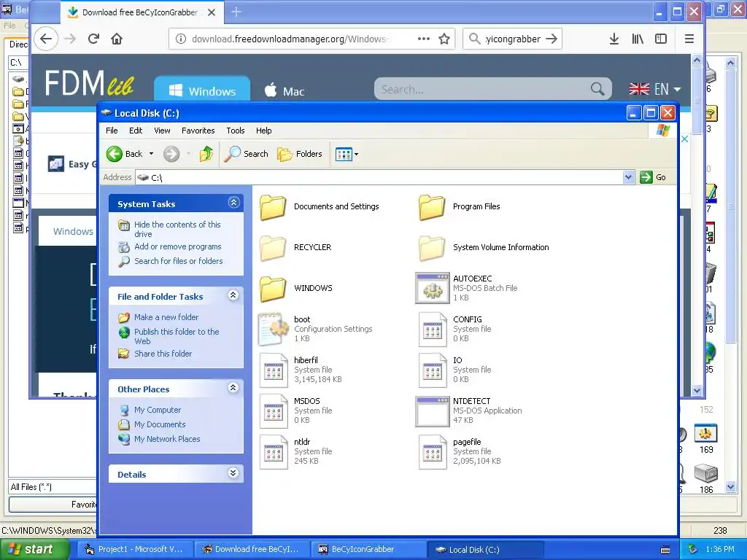Open the View menu in Local Disk window

click(162, 131)
